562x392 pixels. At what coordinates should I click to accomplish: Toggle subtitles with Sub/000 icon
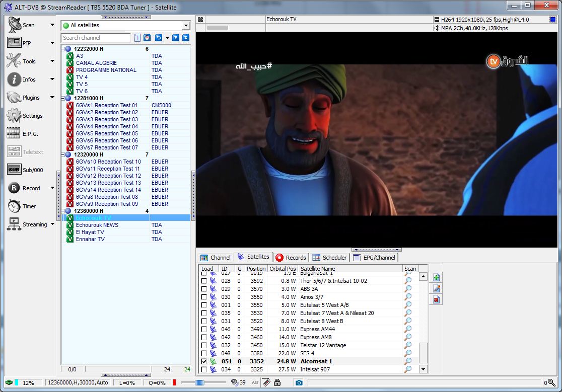click(x=14, y=170)
